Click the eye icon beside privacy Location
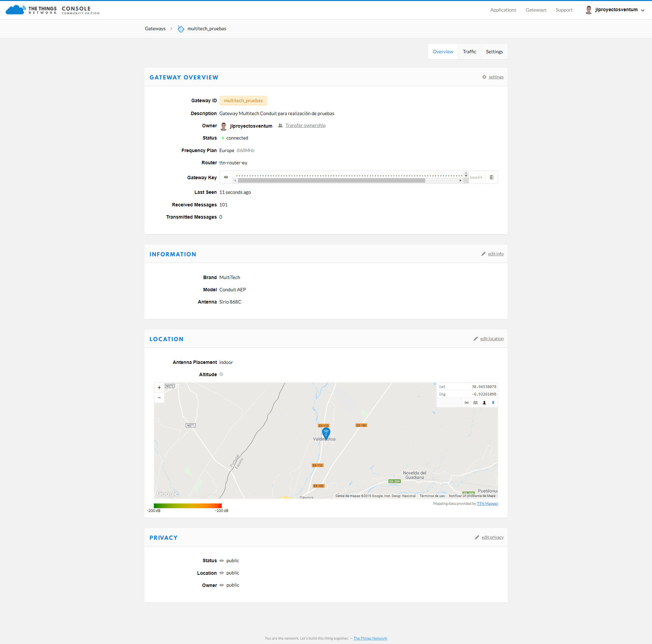This screenshot has width=652, height=644. pos(221,573)
